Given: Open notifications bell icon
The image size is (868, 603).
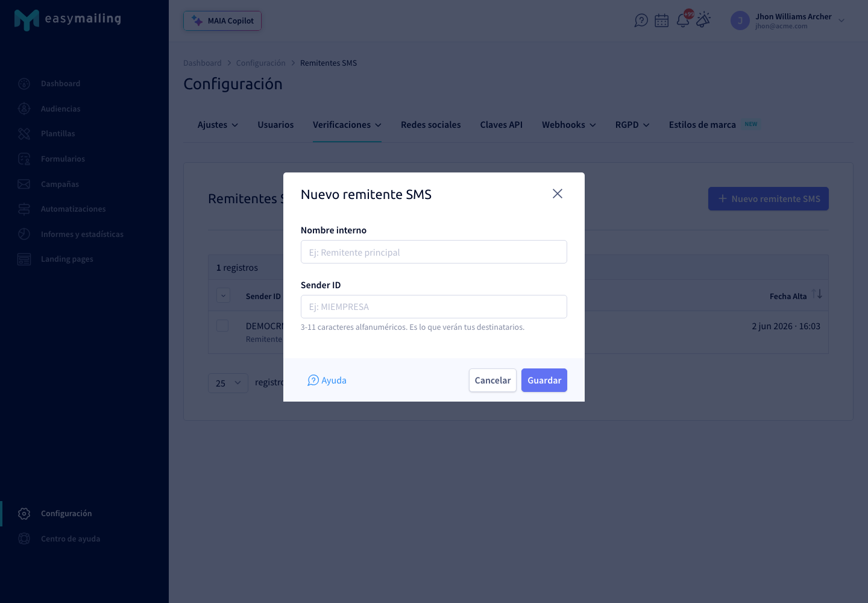Looking at the screenshot, I should coord(683,21).
